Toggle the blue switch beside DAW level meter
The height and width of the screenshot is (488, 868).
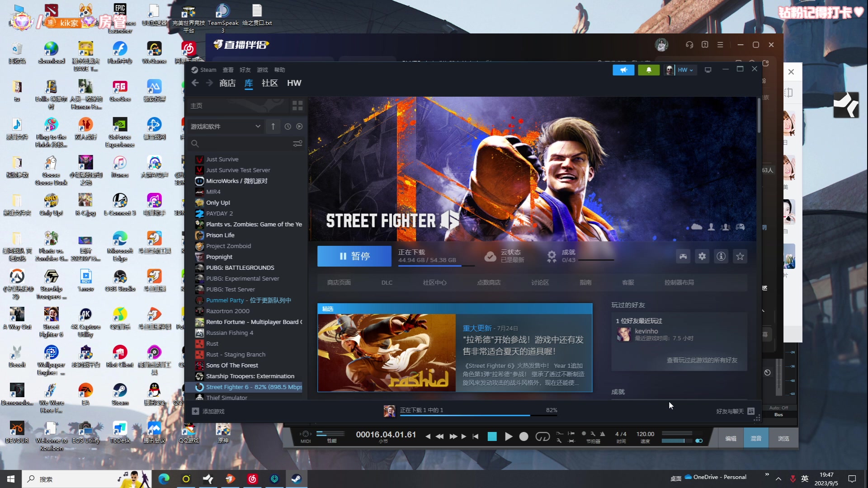click(x=699, y=441)
